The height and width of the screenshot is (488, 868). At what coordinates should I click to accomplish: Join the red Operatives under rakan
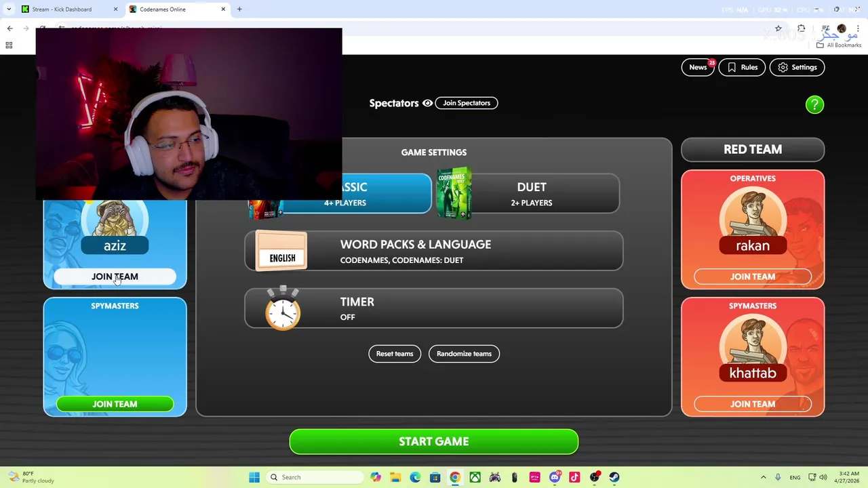[x=753, y=277]
